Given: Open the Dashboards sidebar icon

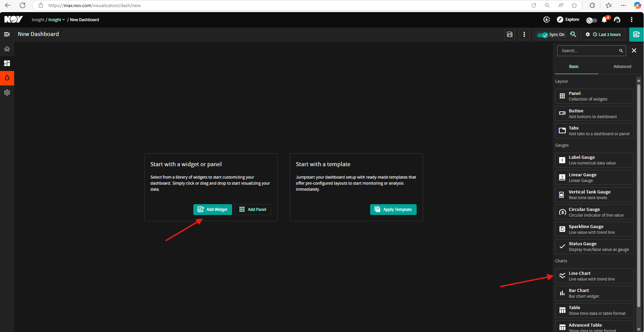Looking at the screenshot, I should coord(7,63).
